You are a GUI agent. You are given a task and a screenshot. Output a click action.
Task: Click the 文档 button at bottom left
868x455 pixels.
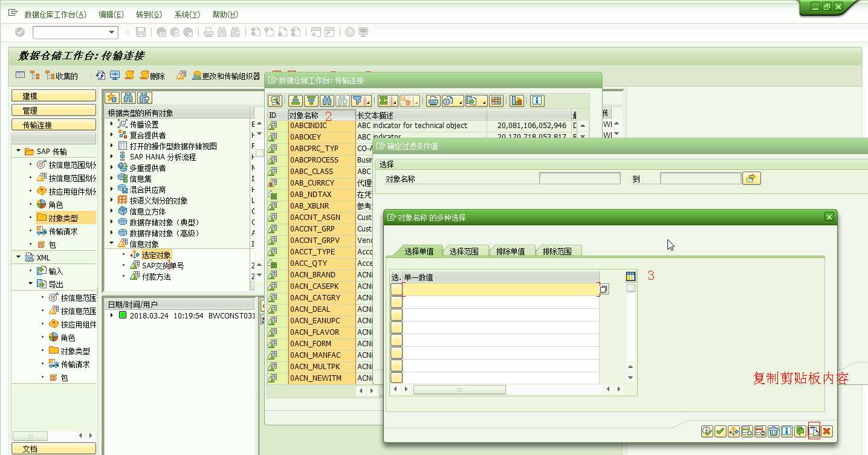pyautogui.click(x=54, y=449)
